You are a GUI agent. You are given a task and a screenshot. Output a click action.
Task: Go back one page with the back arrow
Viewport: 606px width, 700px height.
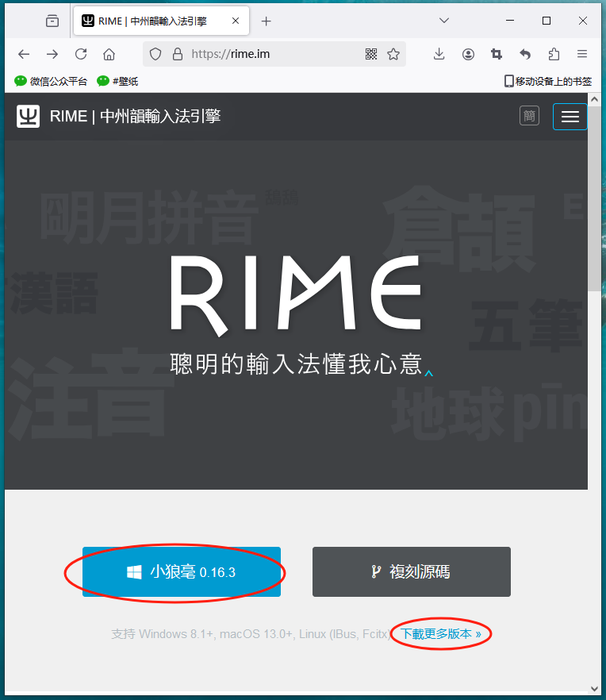24,54
